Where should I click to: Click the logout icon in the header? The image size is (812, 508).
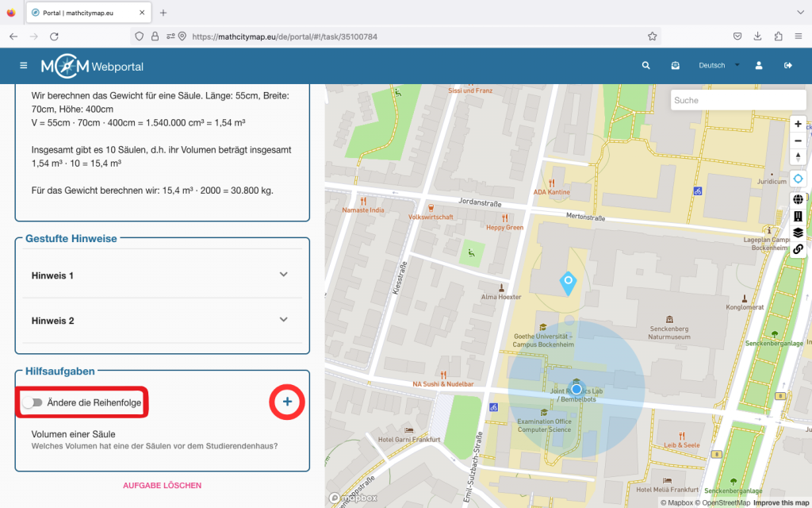click(788, 66)
